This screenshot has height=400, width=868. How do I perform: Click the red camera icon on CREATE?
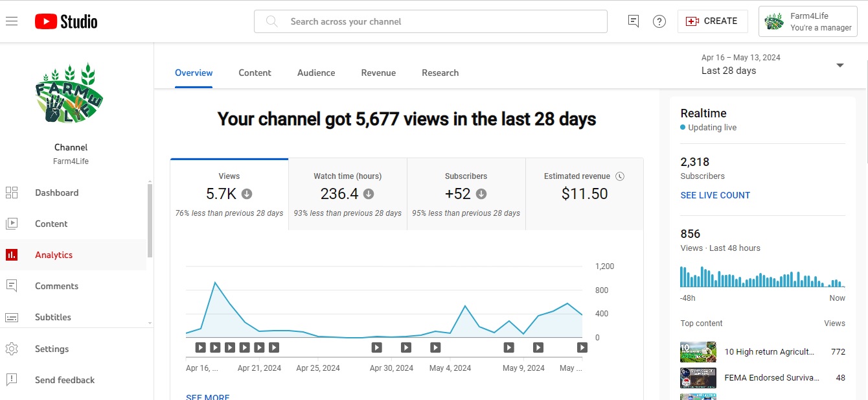(692, 21)
